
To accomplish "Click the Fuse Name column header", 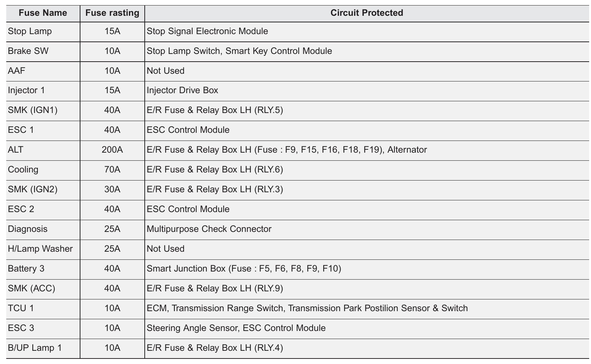I will pos(43,13).
